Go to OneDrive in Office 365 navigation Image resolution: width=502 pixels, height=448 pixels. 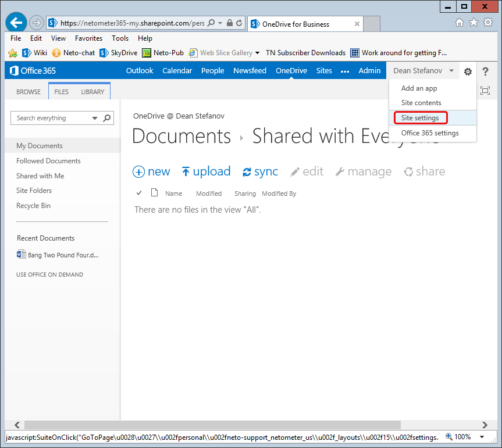[x=291, y=71]
